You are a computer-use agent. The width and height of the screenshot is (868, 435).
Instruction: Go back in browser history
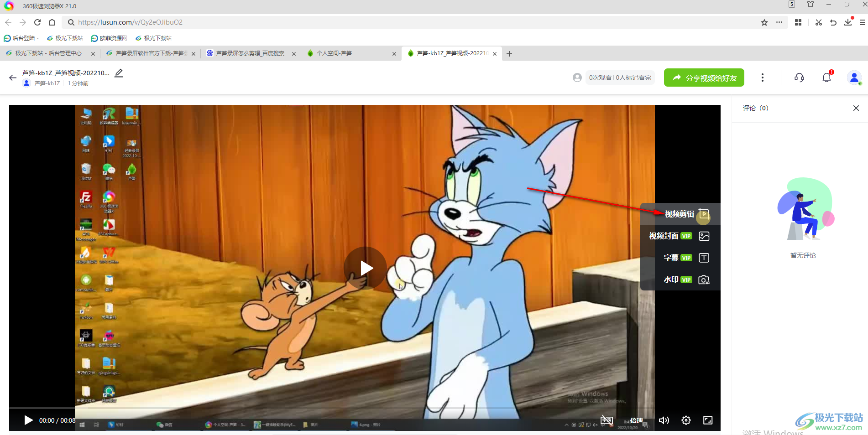coord(8,22)
